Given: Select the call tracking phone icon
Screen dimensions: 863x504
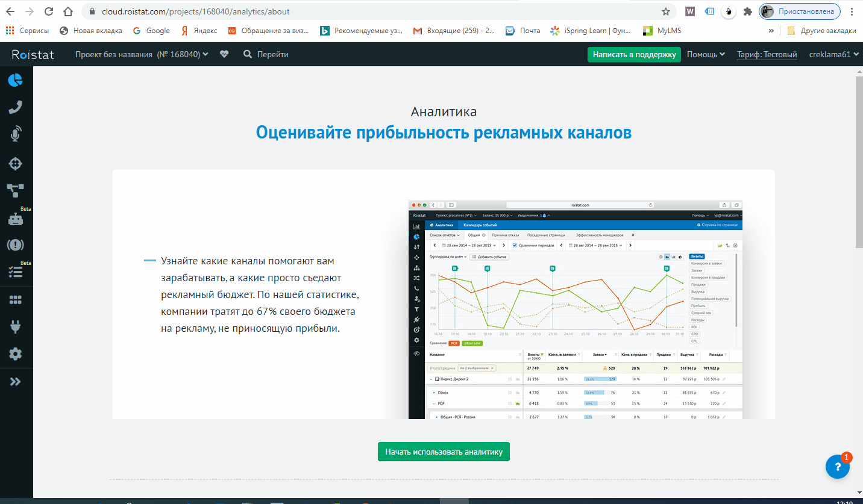Looking at the screenshot, I should 16,106.
